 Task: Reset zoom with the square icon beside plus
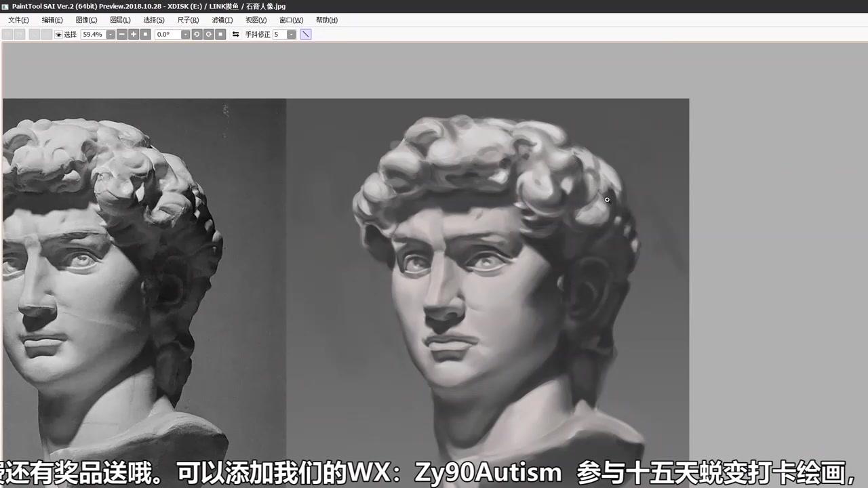tap(144, 34)
